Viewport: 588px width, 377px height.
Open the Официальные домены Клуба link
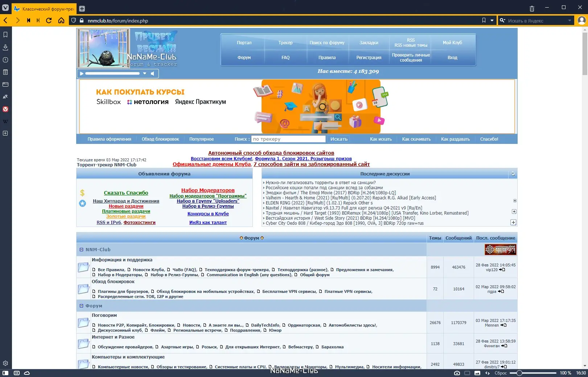211,164
